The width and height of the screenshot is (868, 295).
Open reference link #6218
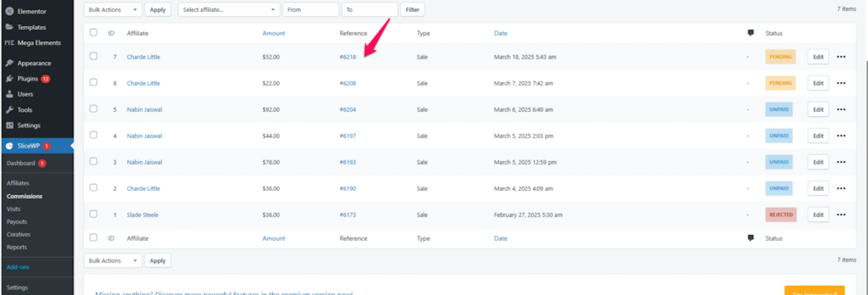click(x=347, y=57)
